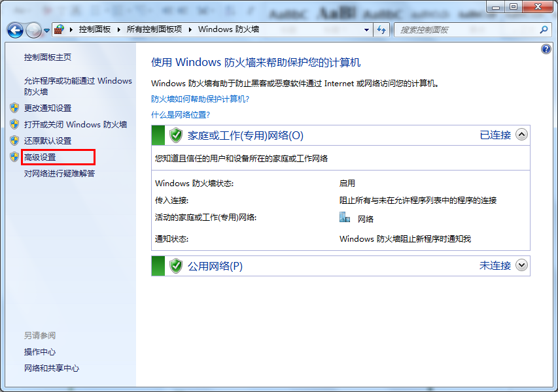Expand the 公用网络 section chevron
This screenshot has width=558, height=392.
[521, 265]
